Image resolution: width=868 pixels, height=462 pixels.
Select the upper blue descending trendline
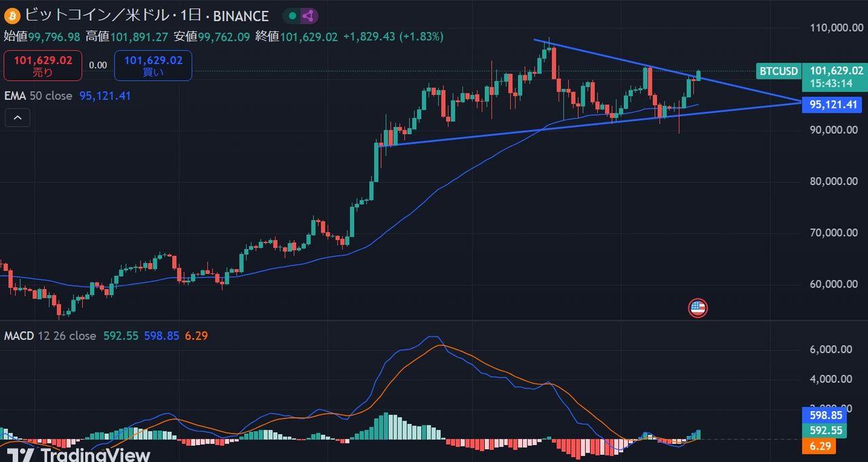[x=610, y=57]
